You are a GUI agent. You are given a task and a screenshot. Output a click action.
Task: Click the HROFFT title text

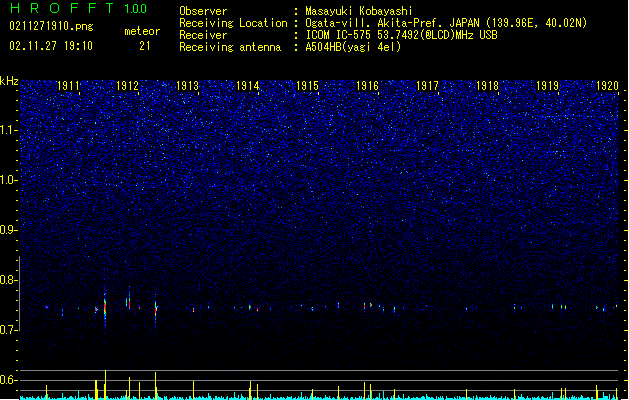62,8
